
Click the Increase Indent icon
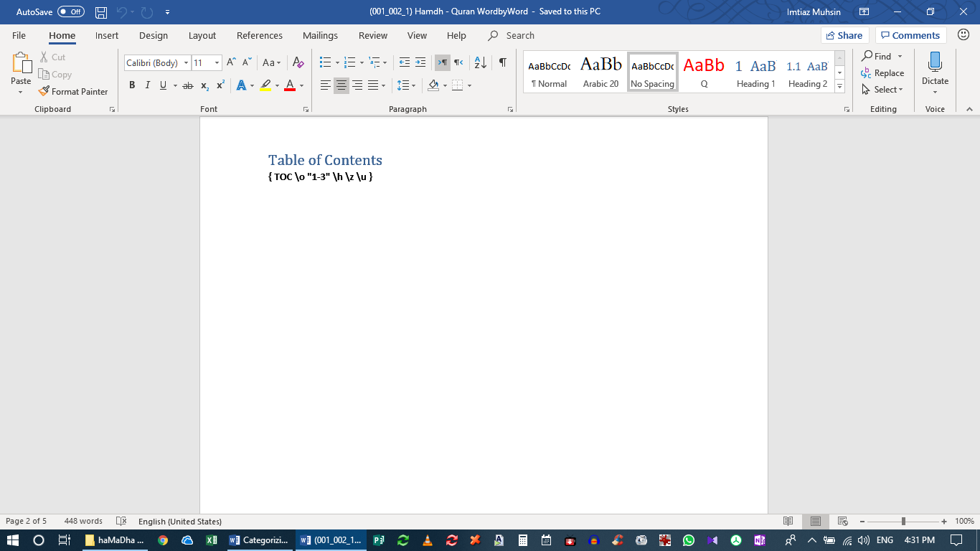coord(420,62)
